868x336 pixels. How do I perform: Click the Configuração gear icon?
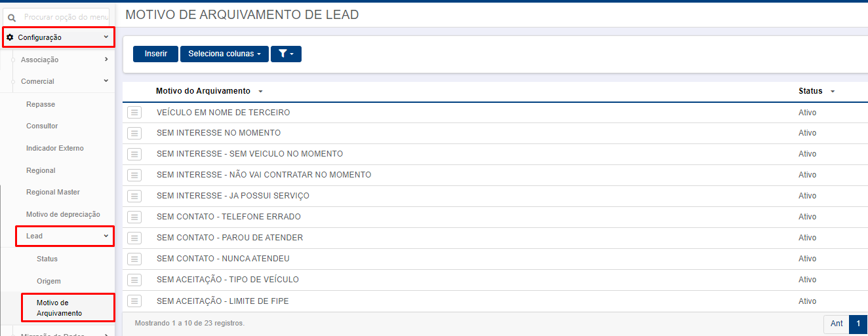10,37
